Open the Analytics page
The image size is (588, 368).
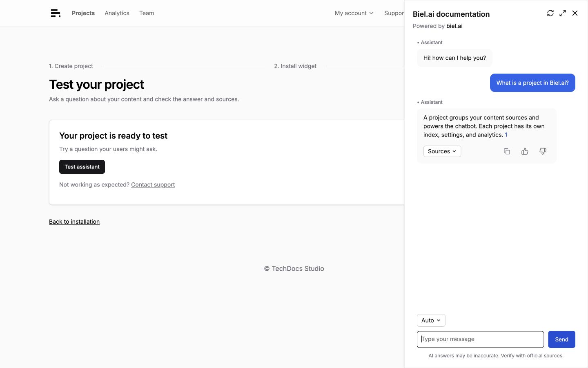117,13
